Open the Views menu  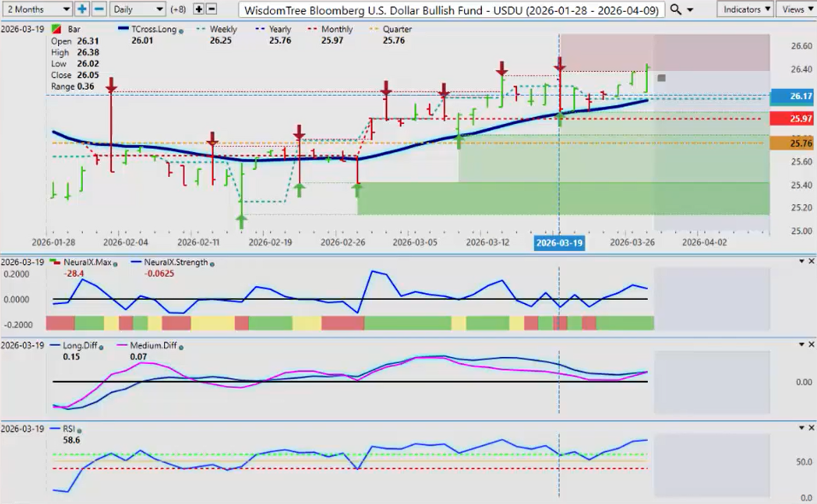[796, 9]
